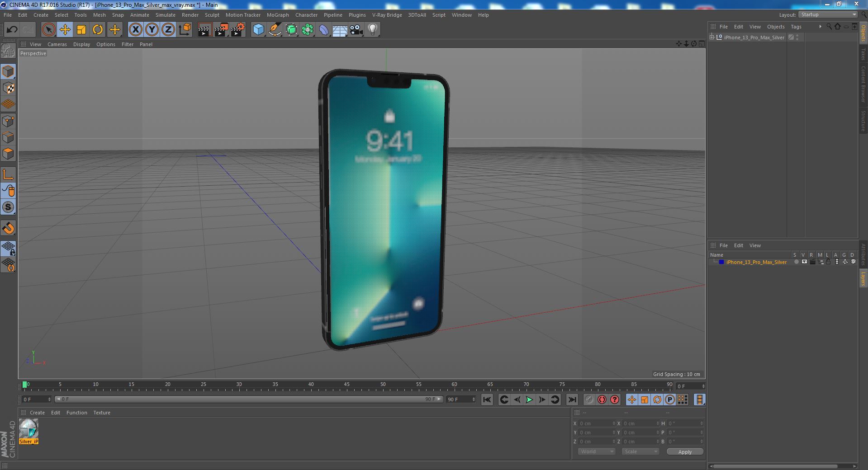Open the Scale mode dropdown
Viewport: 868px width, 470px height.
640,451
